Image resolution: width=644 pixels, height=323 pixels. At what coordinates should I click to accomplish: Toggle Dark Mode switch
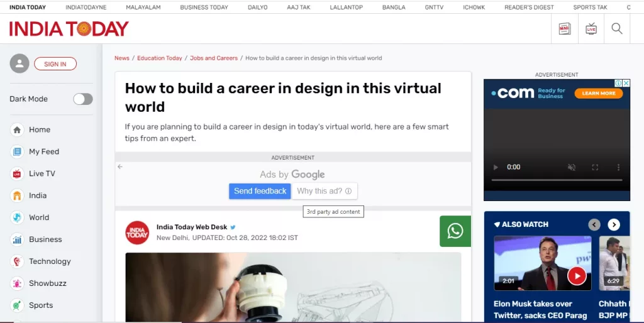[83, 99]
